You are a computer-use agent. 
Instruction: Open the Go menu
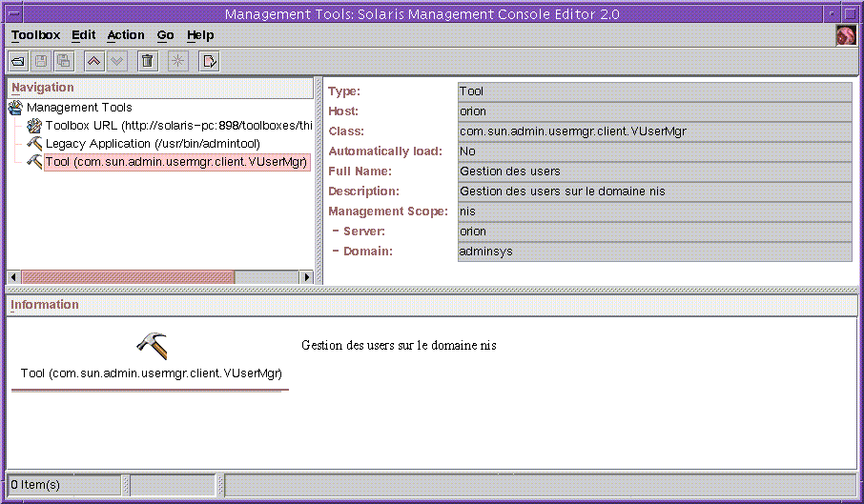coord(165,35)
